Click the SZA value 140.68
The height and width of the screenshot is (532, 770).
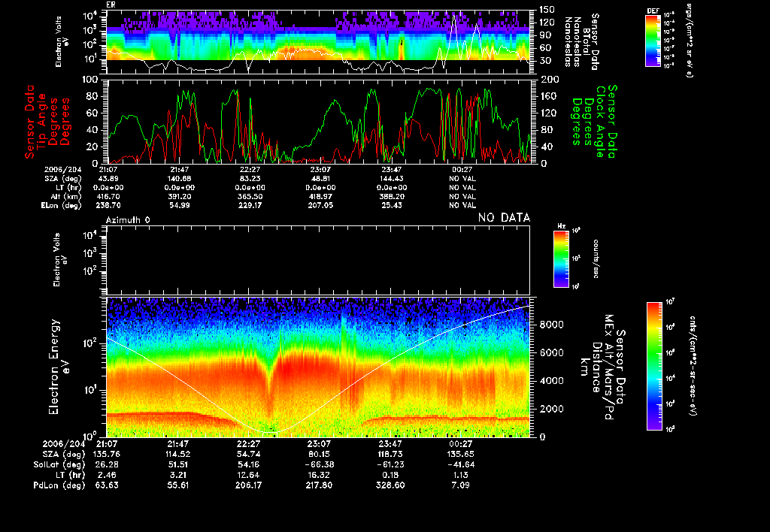(179, 179)
